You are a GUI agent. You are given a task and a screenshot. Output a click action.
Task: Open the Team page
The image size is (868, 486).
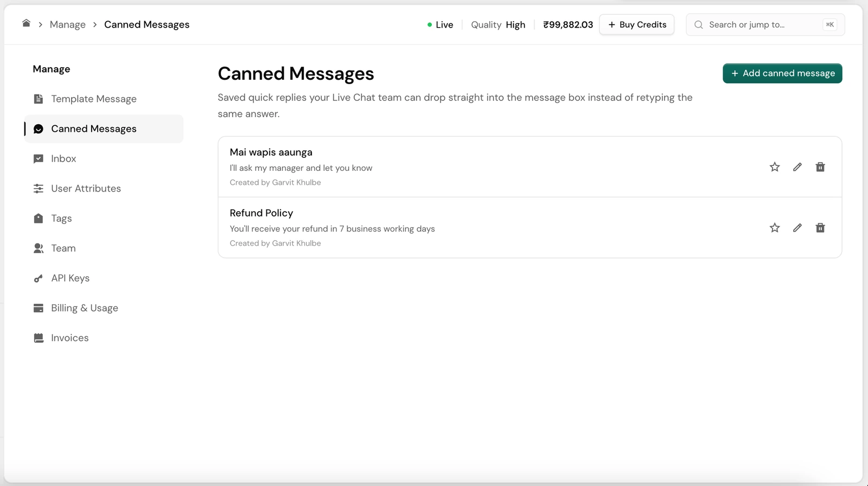coord(104,248)
